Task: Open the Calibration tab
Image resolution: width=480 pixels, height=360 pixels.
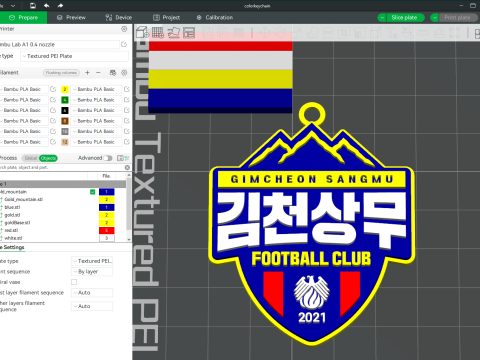Action: (x=215, y=18)
